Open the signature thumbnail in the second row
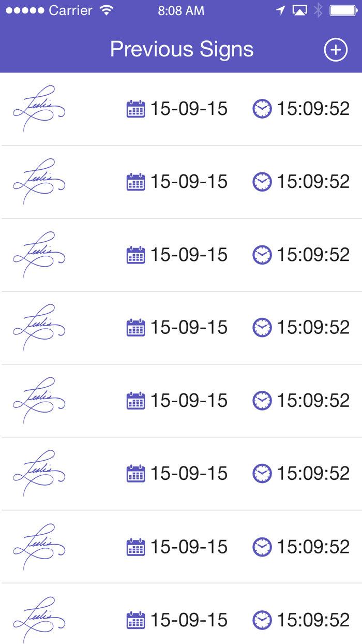 (39, 182)
